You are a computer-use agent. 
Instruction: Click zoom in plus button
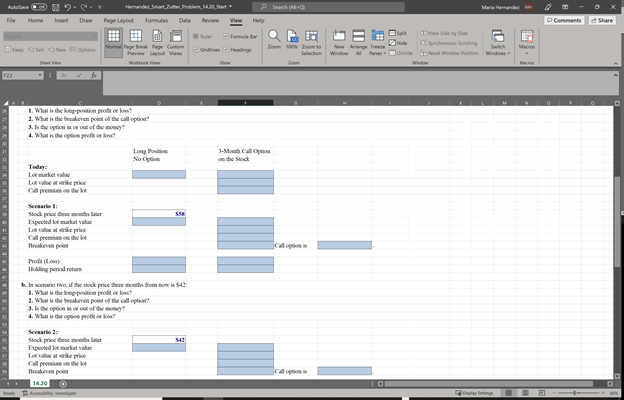(601, 393)
